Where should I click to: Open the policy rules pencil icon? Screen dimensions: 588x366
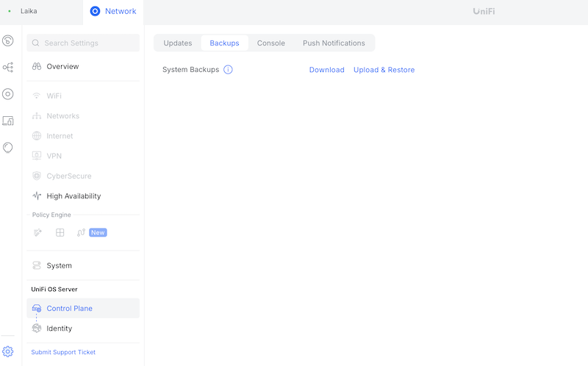click(x=37, y=232)
